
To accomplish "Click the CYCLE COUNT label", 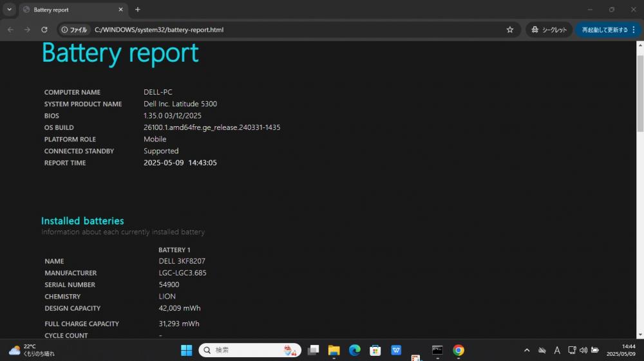I will tap(66, 335).
